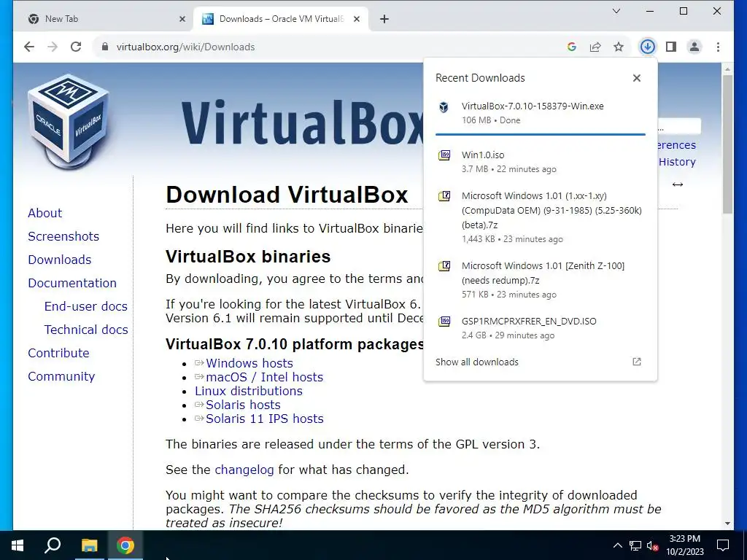Bookmark this page with the star icon
Screen dimensions: 747x560
point(619,47)
